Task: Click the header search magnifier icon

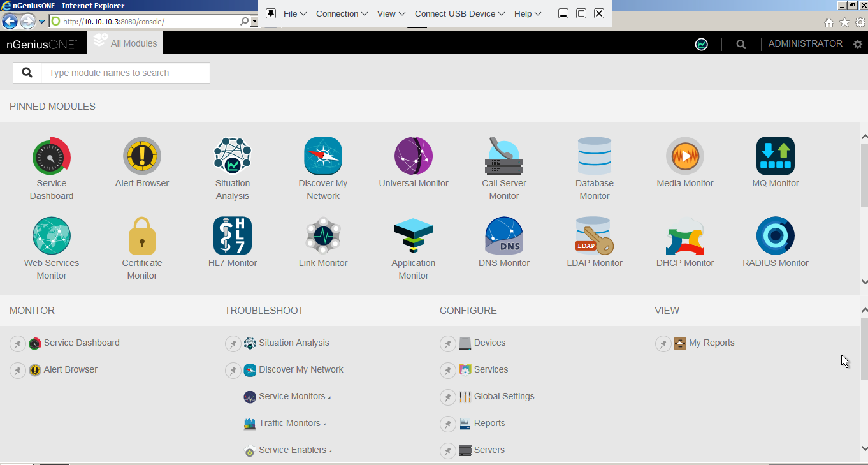Action: click(x=741, y=45)
